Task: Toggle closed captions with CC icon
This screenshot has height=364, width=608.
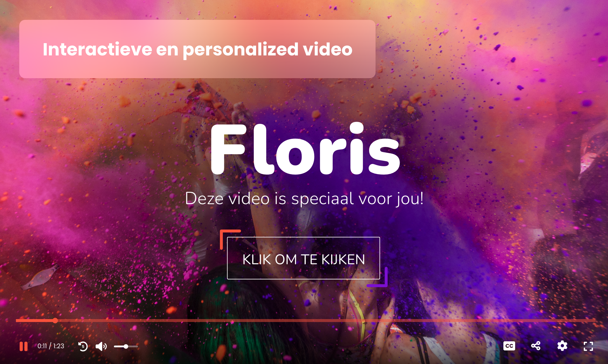Action: click(x=509, y=346)
